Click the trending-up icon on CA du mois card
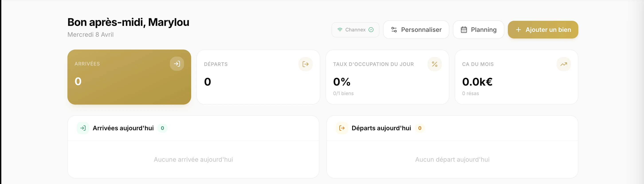The height and width of the screenshot is (184, 644). pos(563,64)
